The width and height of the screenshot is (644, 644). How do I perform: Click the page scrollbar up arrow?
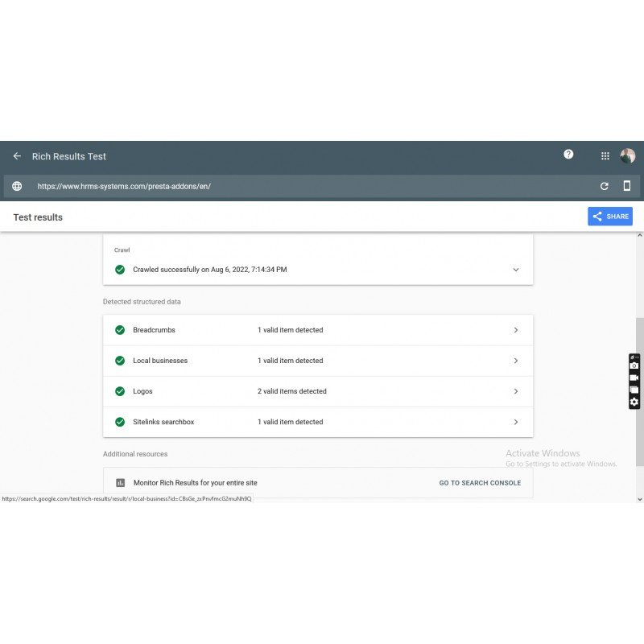click(x=639, y=236)
